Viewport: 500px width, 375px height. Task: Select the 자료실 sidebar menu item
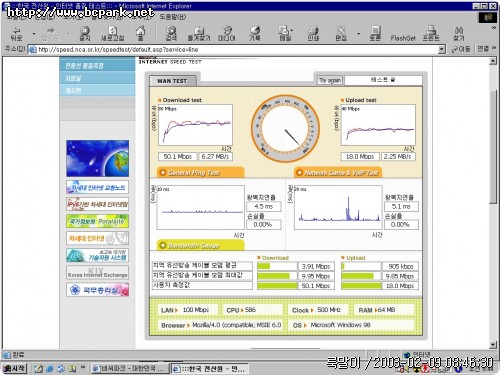tap(97, 78)
